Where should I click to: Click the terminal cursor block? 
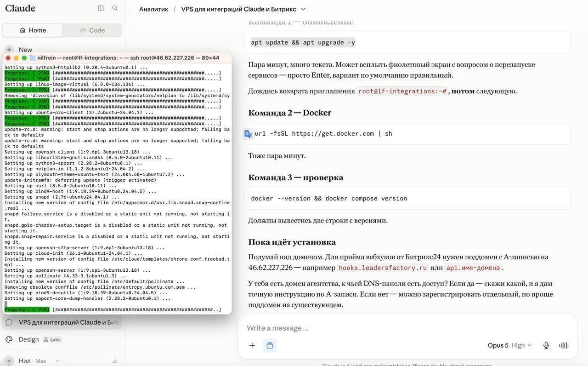(6, 304)
